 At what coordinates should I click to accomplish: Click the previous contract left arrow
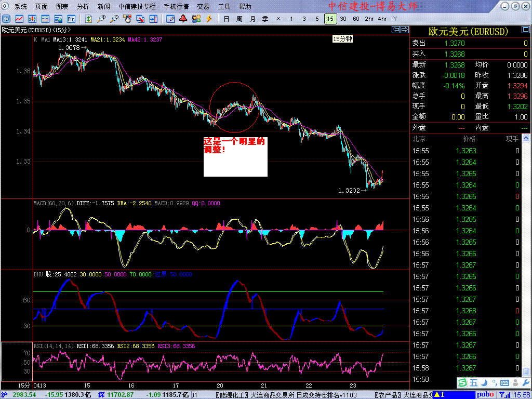click(395, 30)
